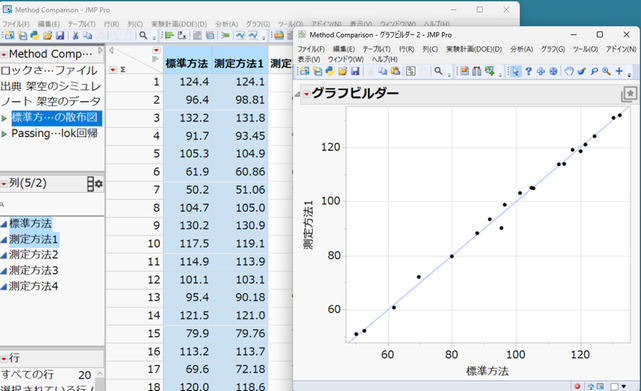Viewport: 641px width, 391px height.
Task: Select the Arrow cursor tool
Action: (x=515, y=71)
